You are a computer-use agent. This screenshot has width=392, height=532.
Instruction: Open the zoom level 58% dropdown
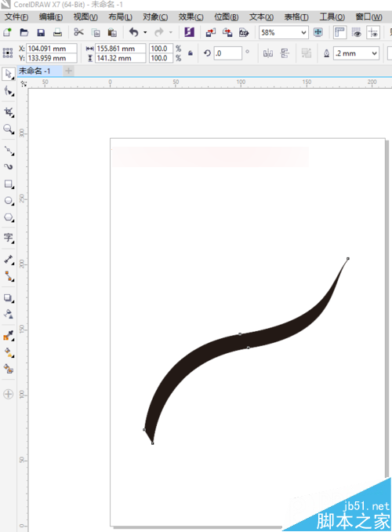(x=303, y=33)
